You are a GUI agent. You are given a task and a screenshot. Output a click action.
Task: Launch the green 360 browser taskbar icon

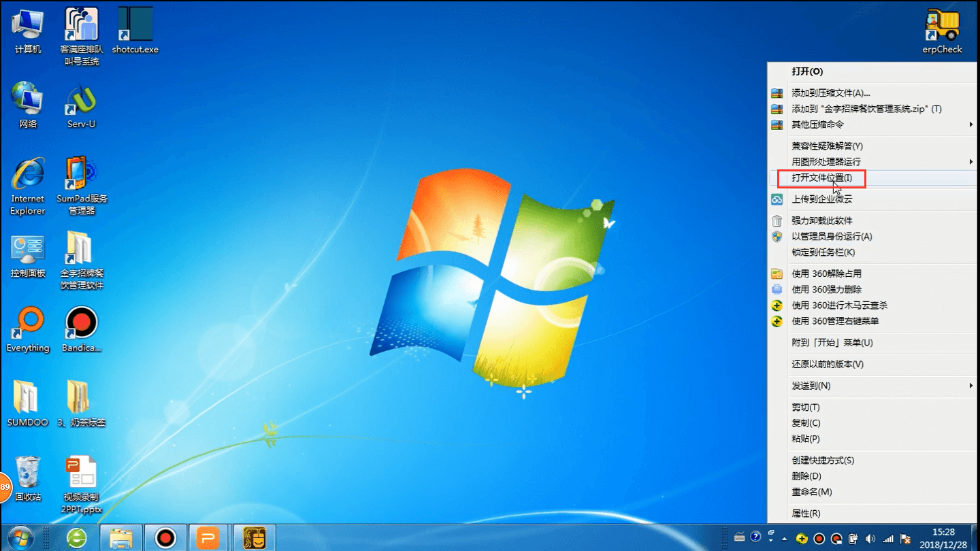click(76, 538)
